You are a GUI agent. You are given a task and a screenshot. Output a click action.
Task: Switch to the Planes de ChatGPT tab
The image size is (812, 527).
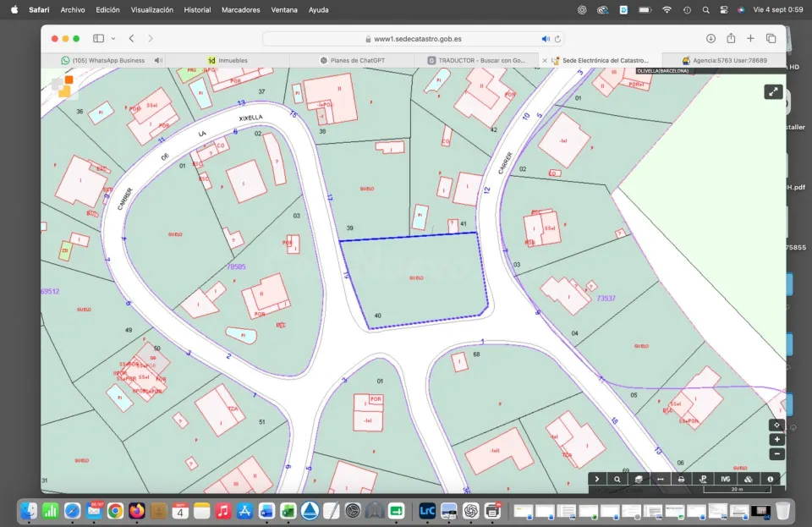coord(352,61)
